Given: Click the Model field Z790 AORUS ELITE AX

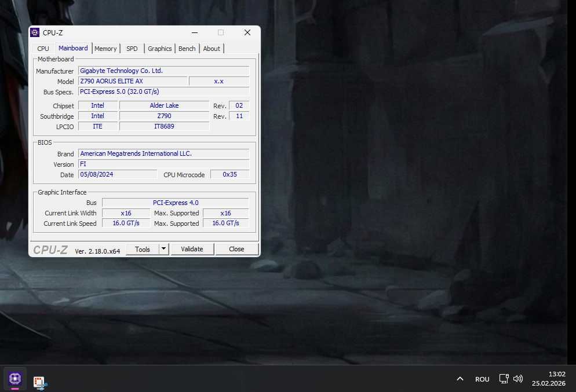Looking at the screenshot, I should [x=133, y=81].
